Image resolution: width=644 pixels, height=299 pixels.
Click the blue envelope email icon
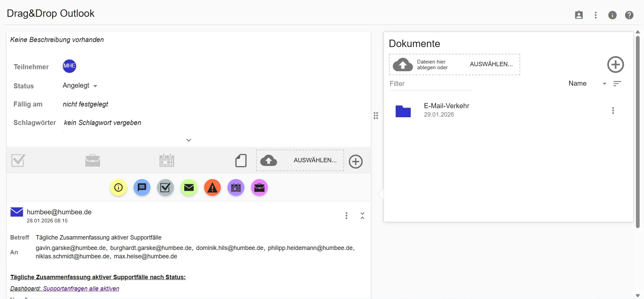point(17,212)
